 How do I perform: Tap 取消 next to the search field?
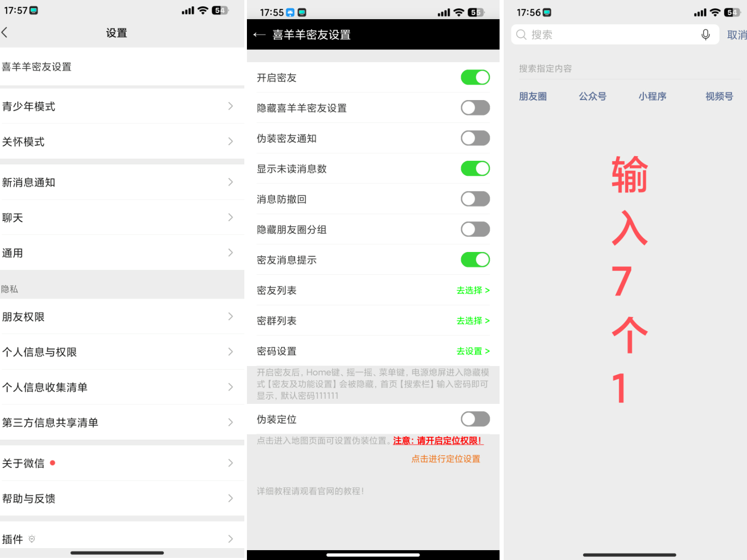coord(737,35)
